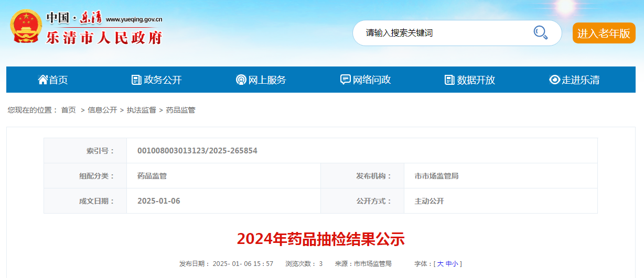Go to 药品监管 in the breadcrumb
Viewport: 644px width, 278px height.
coord(180,110)
